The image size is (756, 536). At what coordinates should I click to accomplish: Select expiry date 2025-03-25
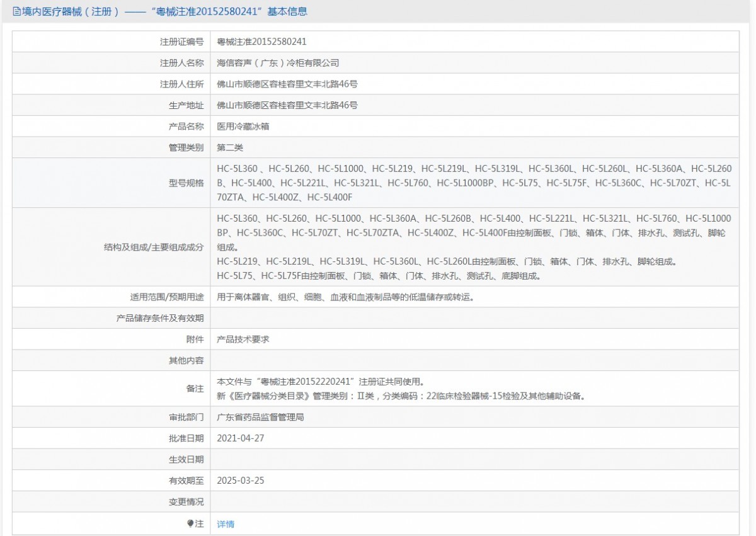241,481
